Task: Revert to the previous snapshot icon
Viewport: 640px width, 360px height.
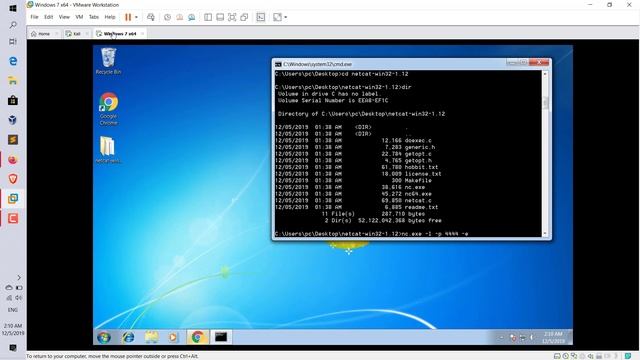Action: (179, 17)
